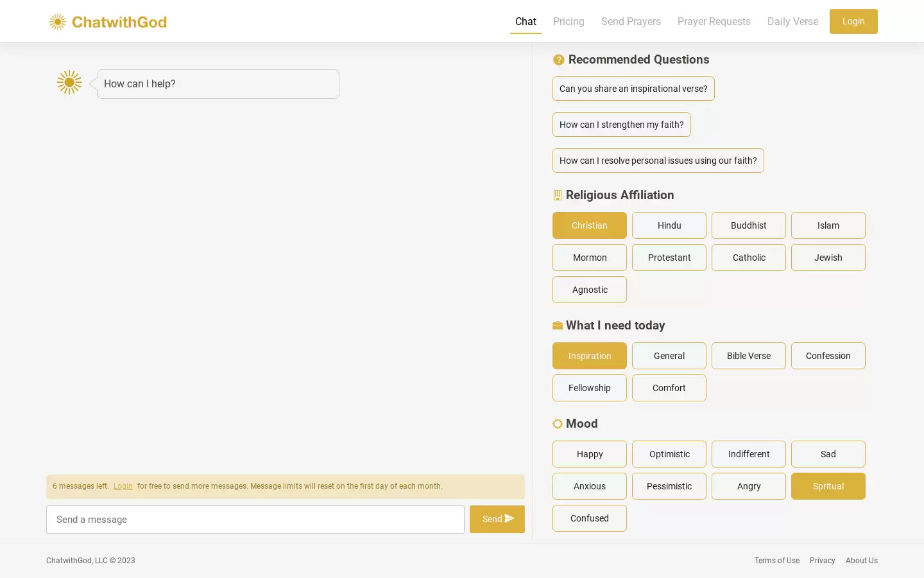Image resolution: width=924 pixels, height=578 pixels.
Task: Go to the Daily Verse tab
Action: [792, 22]
